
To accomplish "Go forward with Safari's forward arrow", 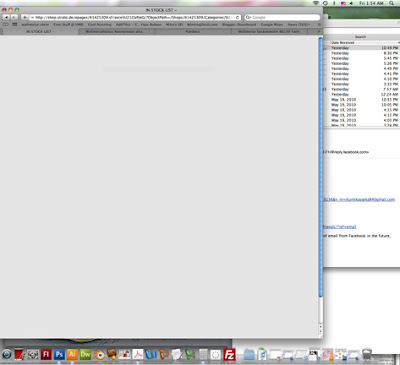I will (x=14, y=17).
